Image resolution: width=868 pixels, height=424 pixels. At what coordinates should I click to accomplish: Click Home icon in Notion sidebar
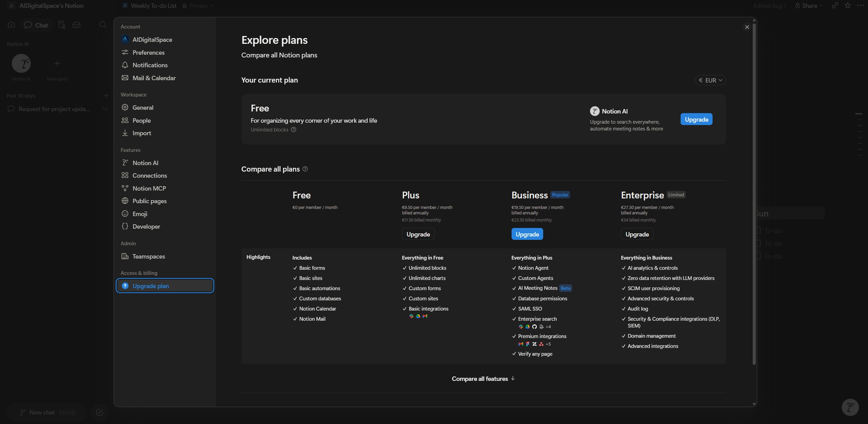tap(11, 25)
